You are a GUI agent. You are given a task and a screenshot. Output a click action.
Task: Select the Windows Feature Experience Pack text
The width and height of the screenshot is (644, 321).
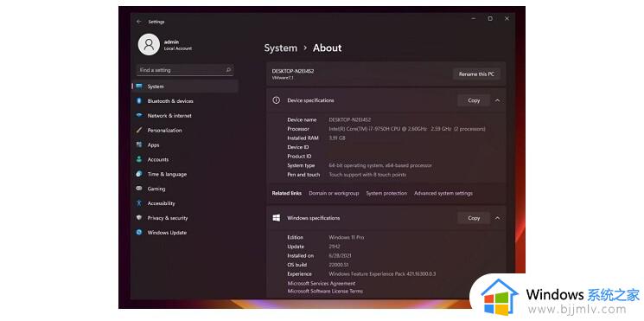[382, 273]
